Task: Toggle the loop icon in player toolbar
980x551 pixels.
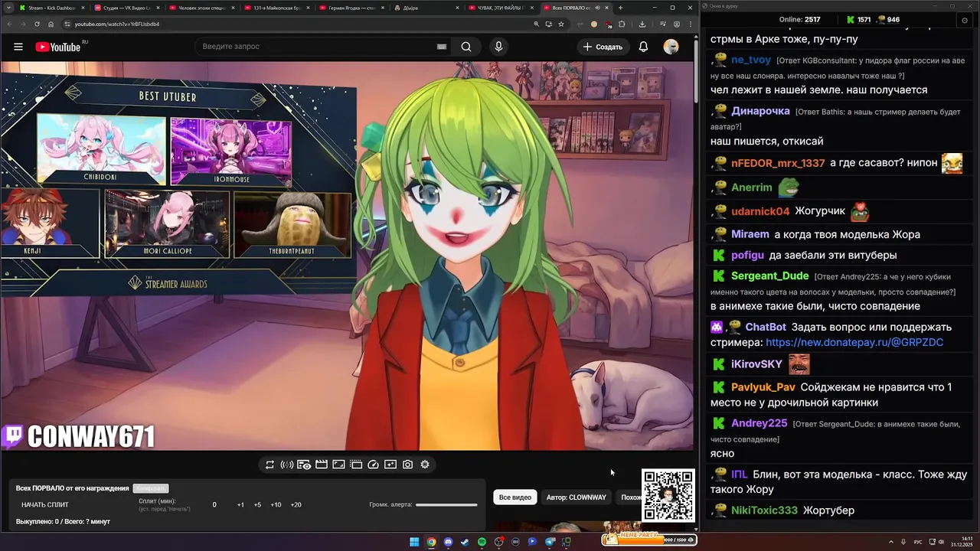Action: click(x=269, y=465)
